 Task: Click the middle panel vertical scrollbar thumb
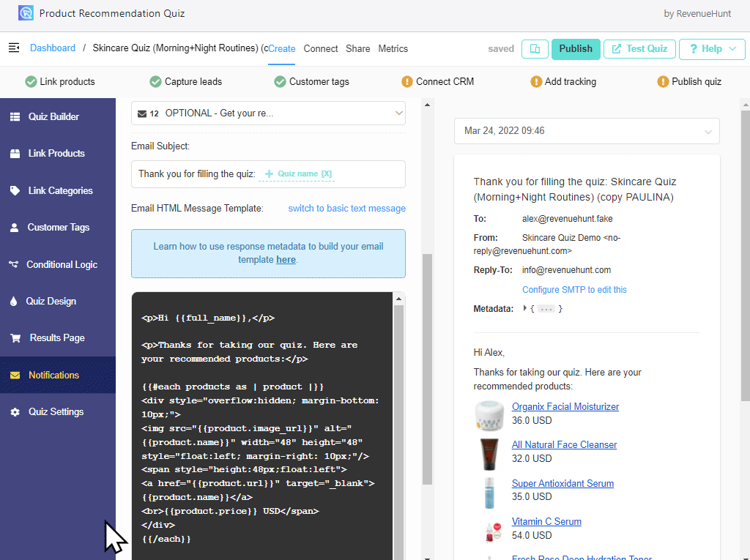click(x=427, y=369)
